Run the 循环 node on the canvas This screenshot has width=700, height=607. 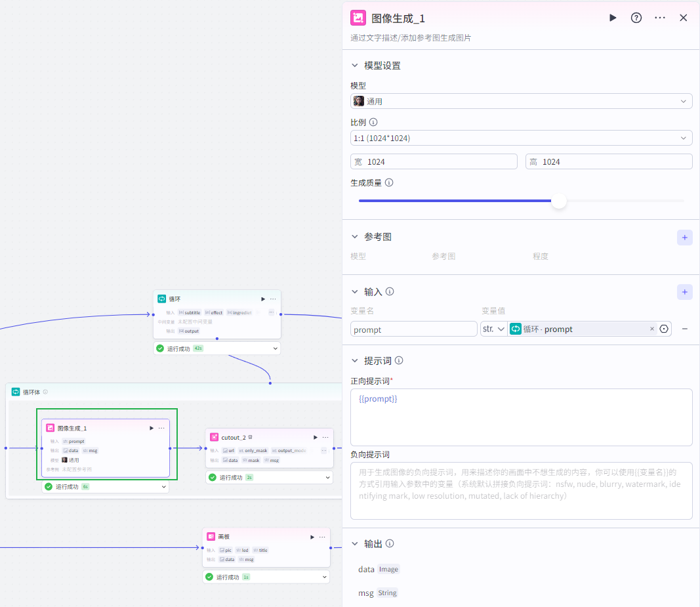(263, 299)
